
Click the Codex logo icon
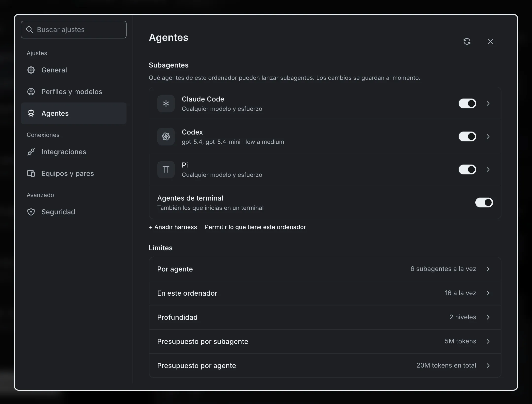(166, 136)
